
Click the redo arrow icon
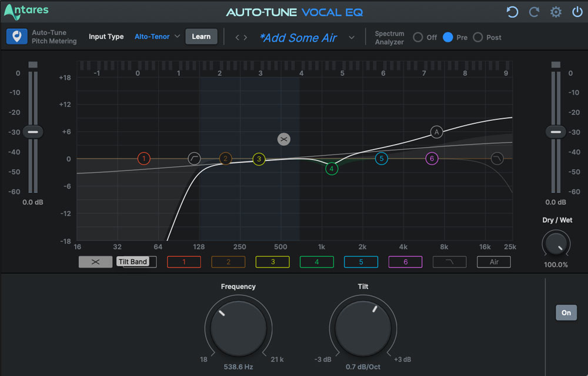pyautogui.click(x=534, y=12)
